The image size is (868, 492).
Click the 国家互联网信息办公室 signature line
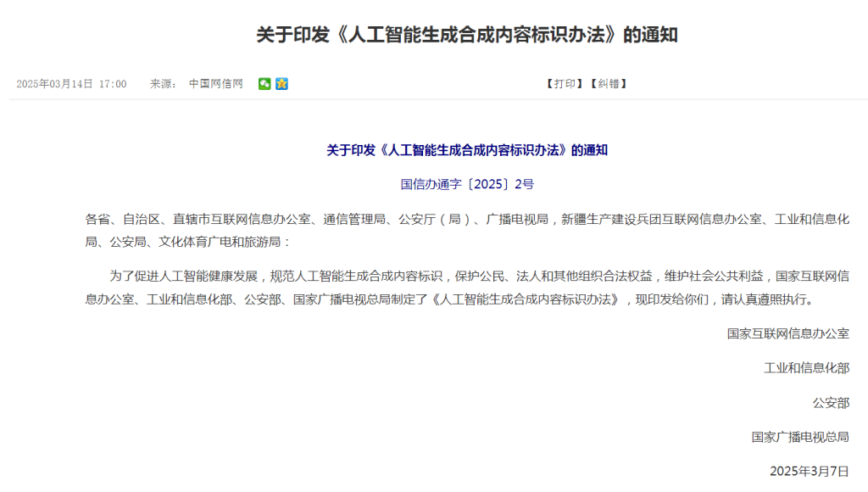coord(787,333)
